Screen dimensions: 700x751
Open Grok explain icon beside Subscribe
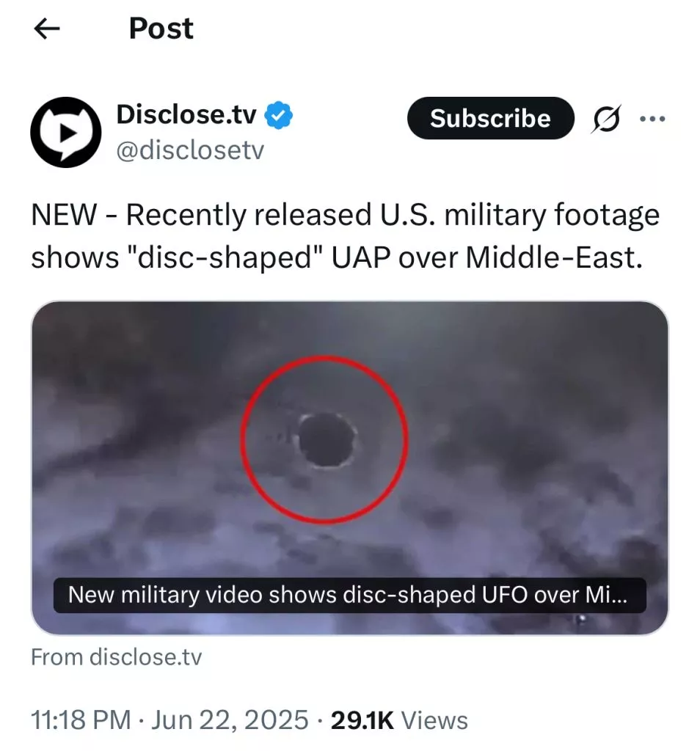tap(607, 118)
